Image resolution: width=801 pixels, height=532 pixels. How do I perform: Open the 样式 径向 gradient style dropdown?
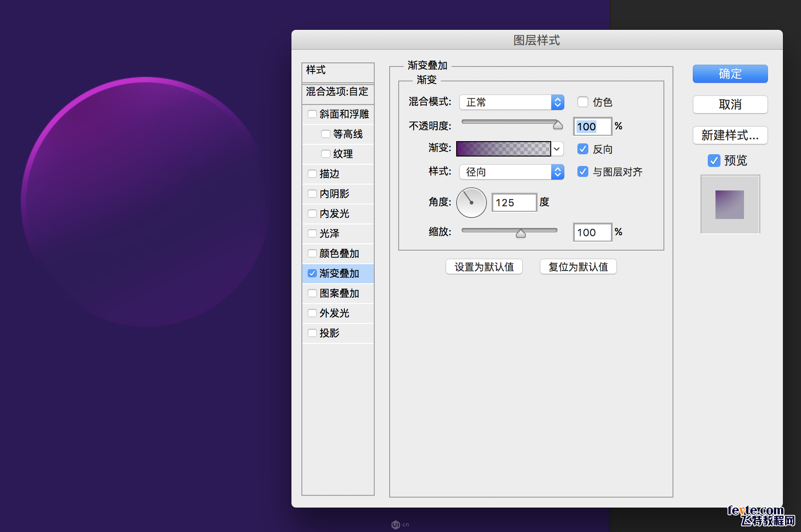click(512, 172)
